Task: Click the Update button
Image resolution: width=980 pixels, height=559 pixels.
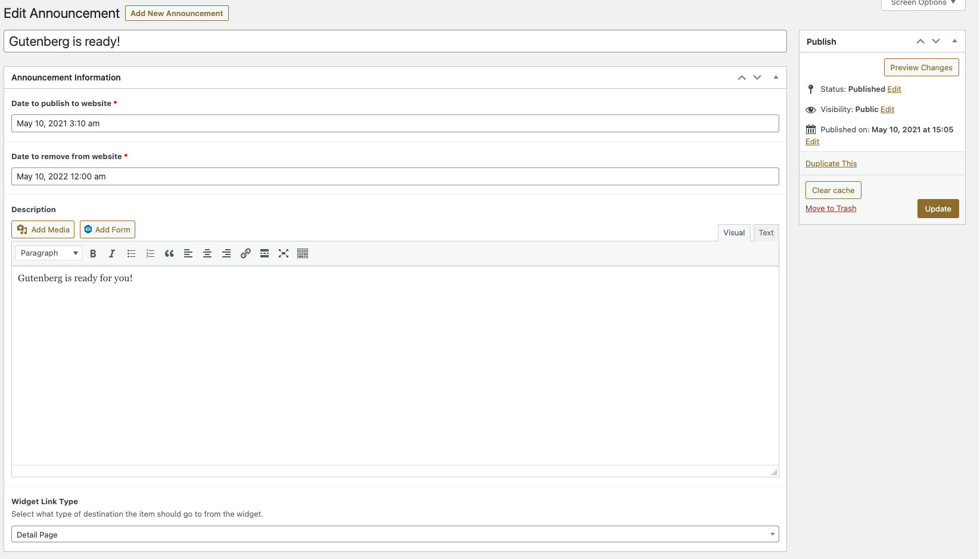Action: [x=938, y=209]
